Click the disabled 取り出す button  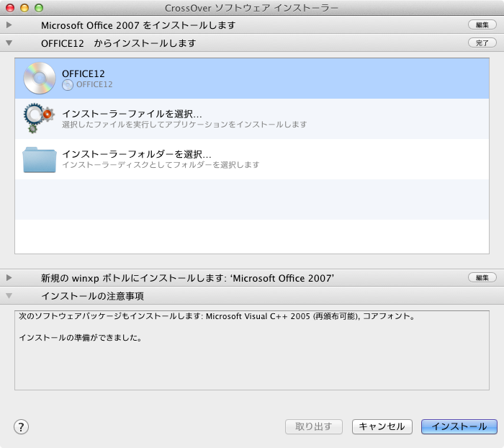tap(314, 427)
